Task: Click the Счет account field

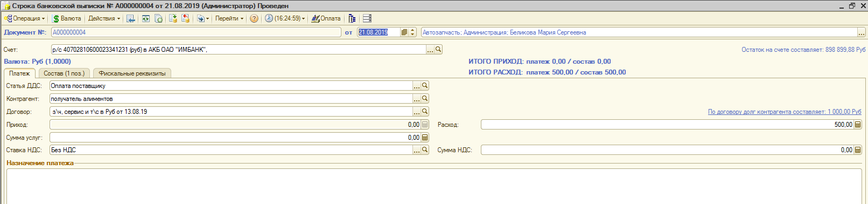Action: pyautogui.click(x=238, y=49)
